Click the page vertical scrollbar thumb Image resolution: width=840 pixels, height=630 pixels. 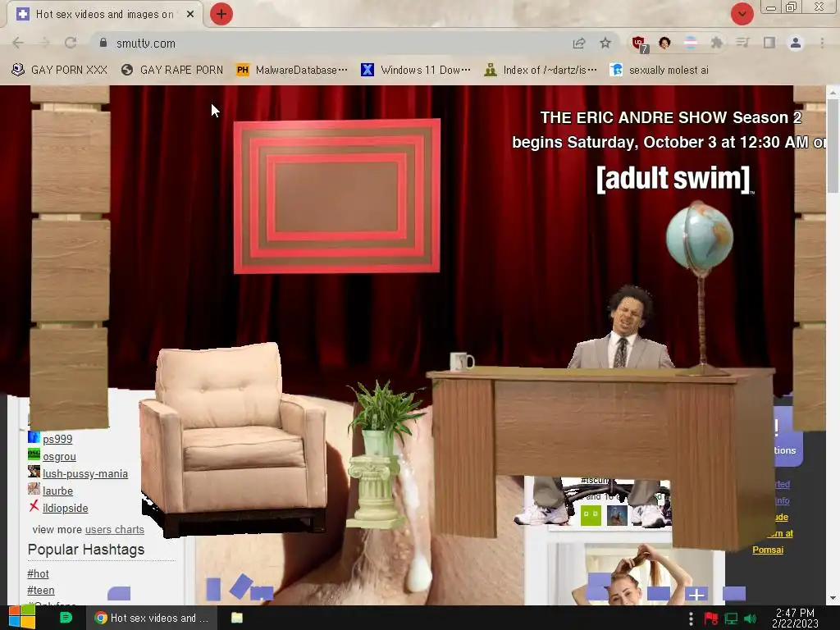tap(833, 145)
